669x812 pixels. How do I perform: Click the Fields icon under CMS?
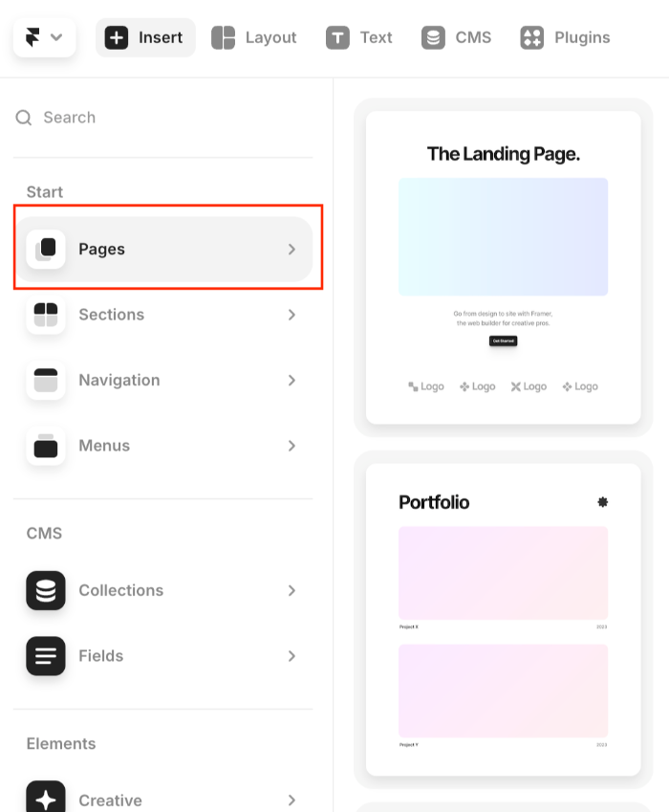(43, 656)
